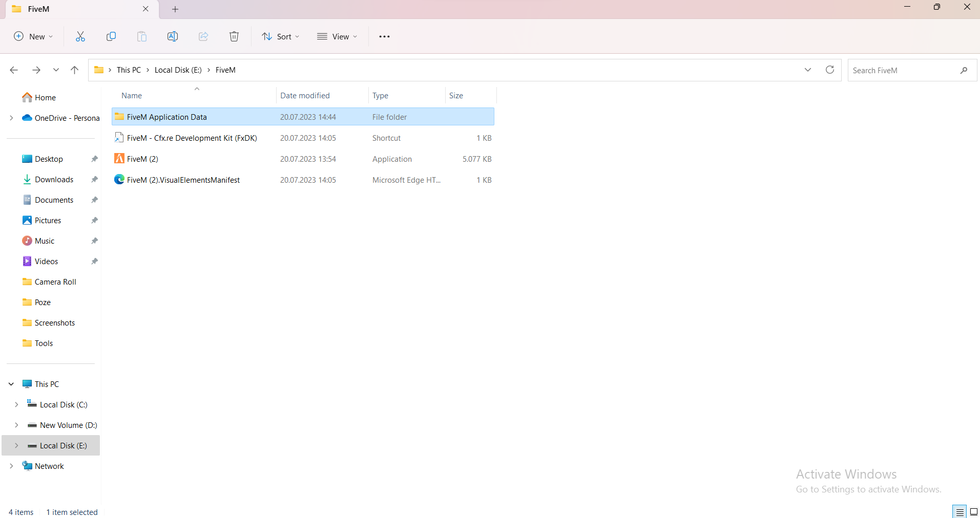Open the Sort dropdown menu

(x=280, y=36)
